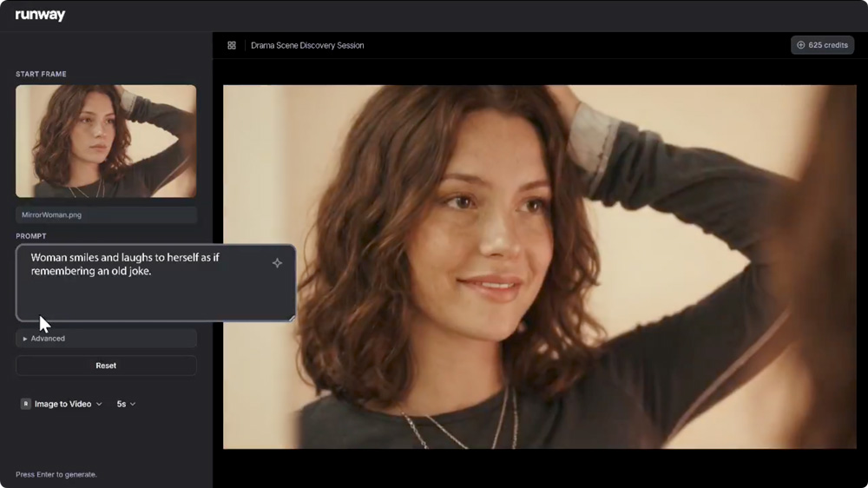
Task: Click the Reset button
Action: [106, 366]
